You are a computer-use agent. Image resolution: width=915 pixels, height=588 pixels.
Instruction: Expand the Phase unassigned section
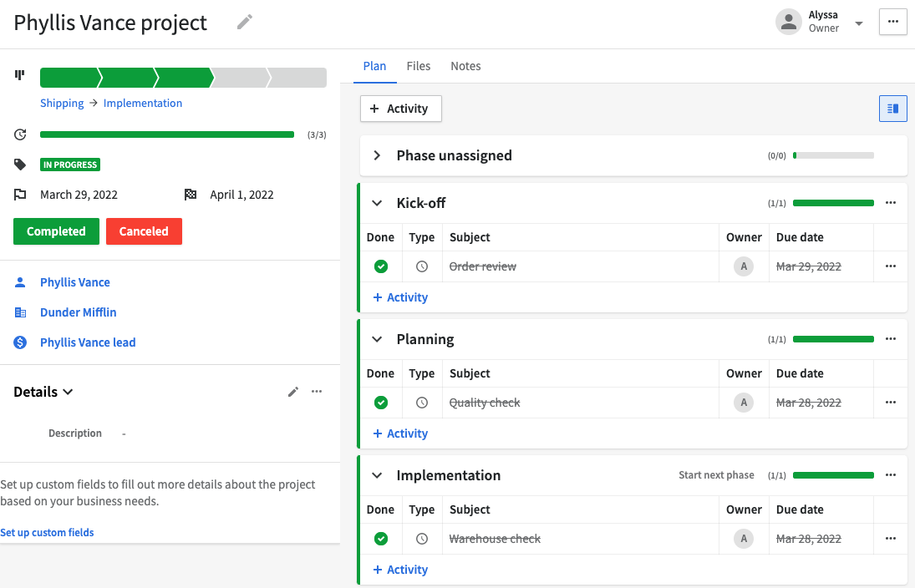pos(376,155)
